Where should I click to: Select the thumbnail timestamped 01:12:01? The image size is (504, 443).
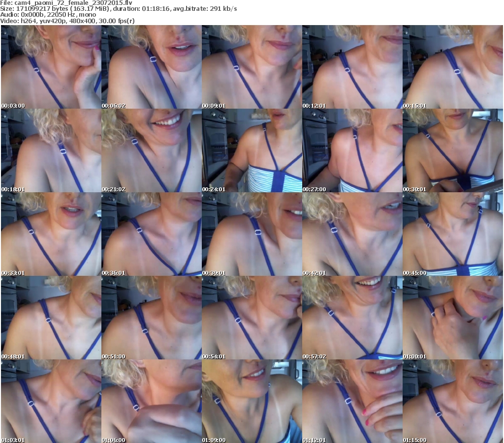click(x=352, y=401)
